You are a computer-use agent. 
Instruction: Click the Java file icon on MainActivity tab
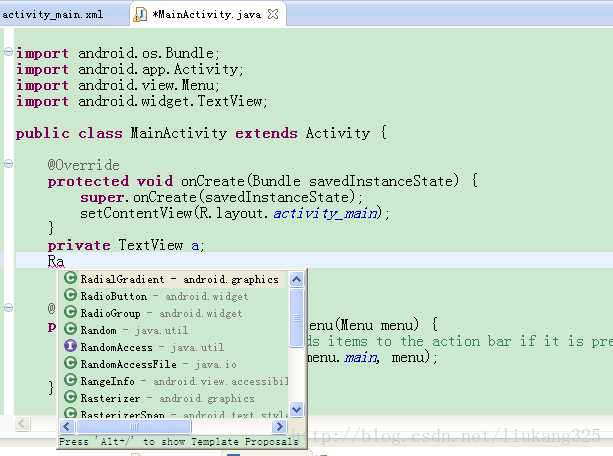[140, 15]
